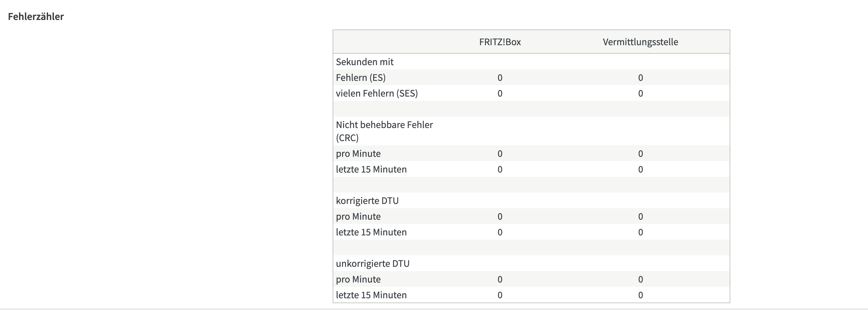Select the FRITZ!Box column header
868x313 pixels.
click(x=500, y=42)
